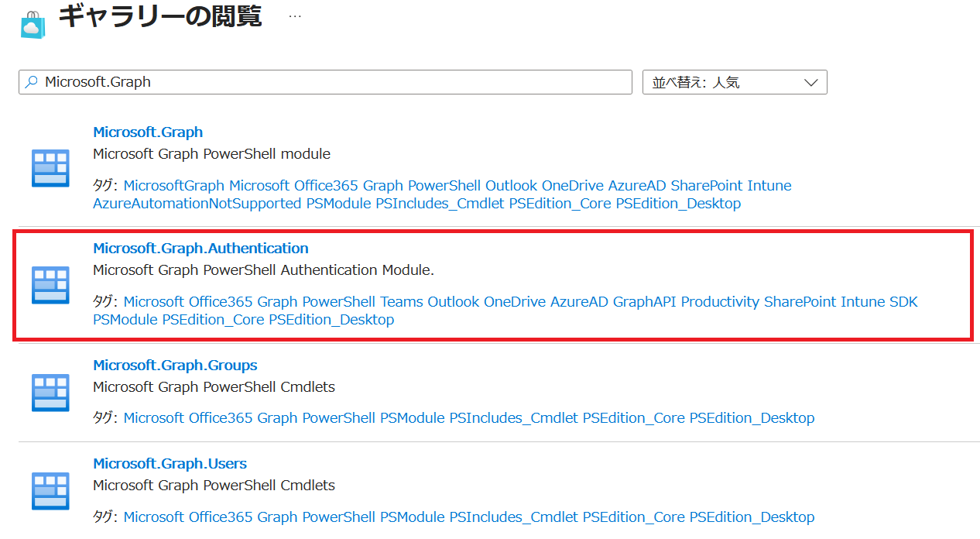Click the SDK tag under Authentication
This screenshot has width=980, height=539.
[x=903, y=302]
